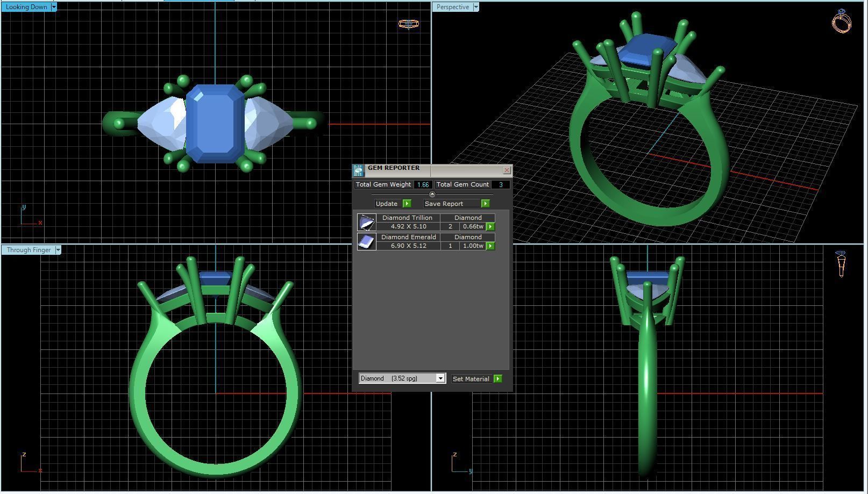This screenshot has height=494, width=868.
Task: Click the Set Material label
Action: pyautogui.click(x=471, y=379)
